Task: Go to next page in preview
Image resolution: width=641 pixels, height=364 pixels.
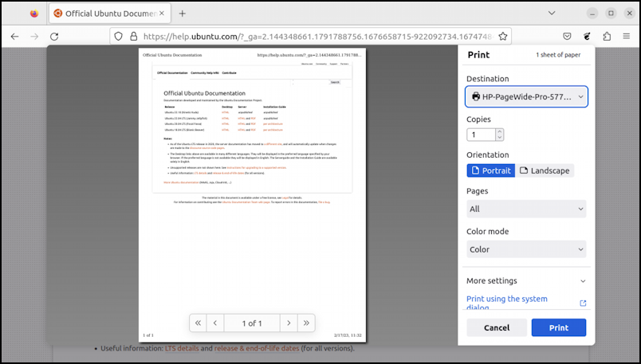Action: coord(289,323)
